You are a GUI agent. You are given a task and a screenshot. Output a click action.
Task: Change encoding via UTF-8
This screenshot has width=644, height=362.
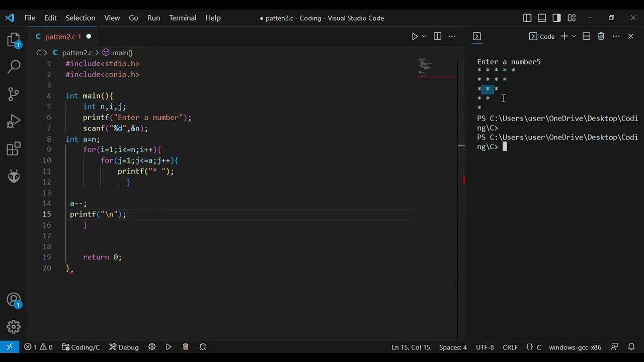(485, 347)
